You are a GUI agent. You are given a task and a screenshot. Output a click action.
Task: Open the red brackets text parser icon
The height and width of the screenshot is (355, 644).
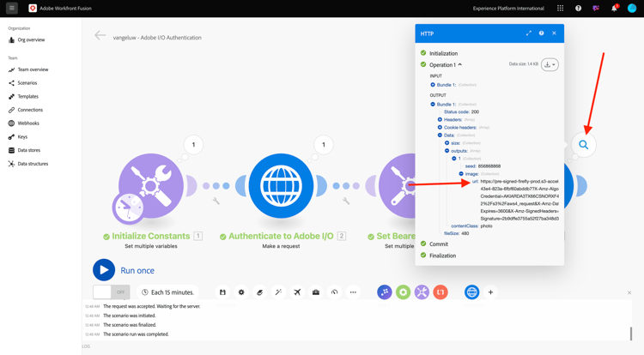tap(440, 292)
